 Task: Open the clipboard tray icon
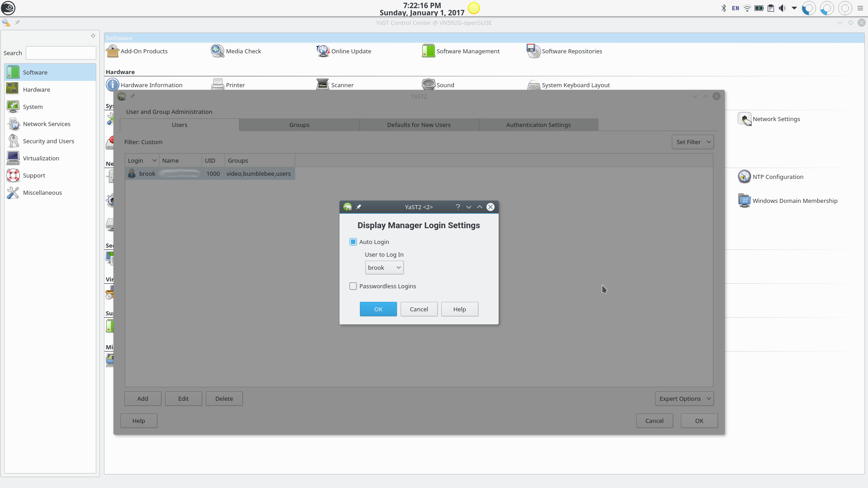pyautogui.click(x=771, y=8)
